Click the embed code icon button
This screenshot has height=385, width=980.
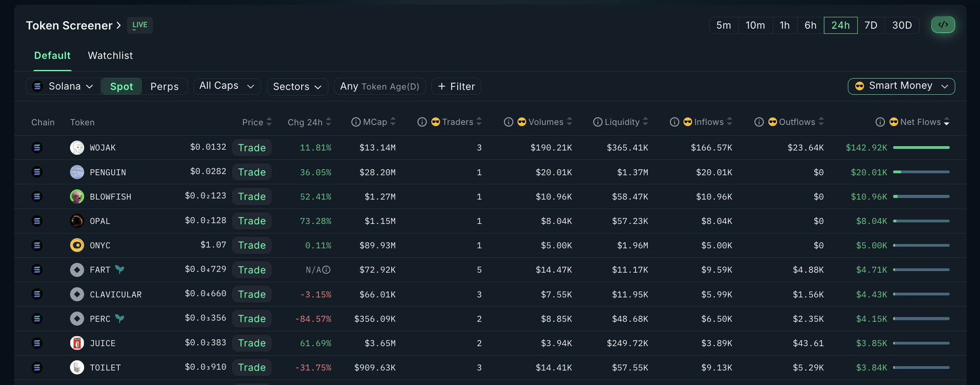[x=943, y=25]
